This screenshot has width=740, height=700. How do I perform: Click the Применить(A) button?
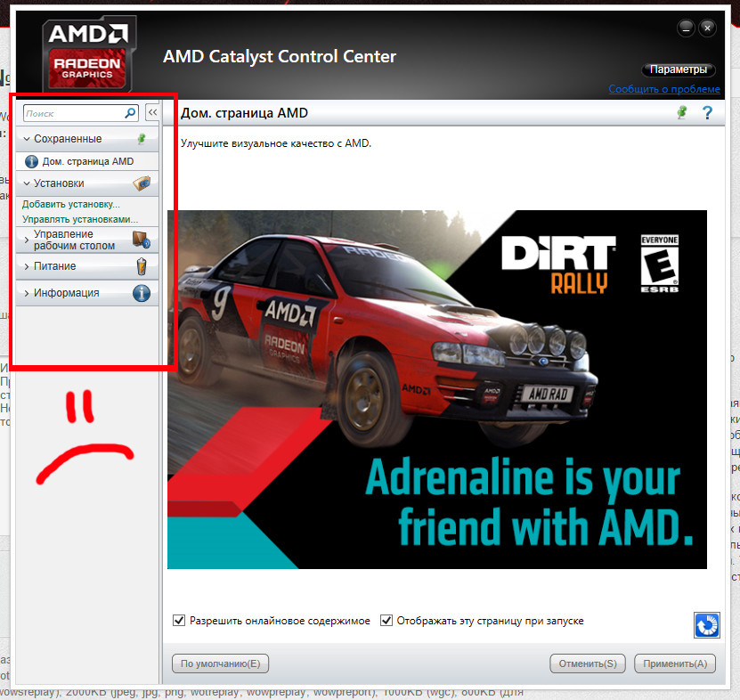tap(675, 663)
